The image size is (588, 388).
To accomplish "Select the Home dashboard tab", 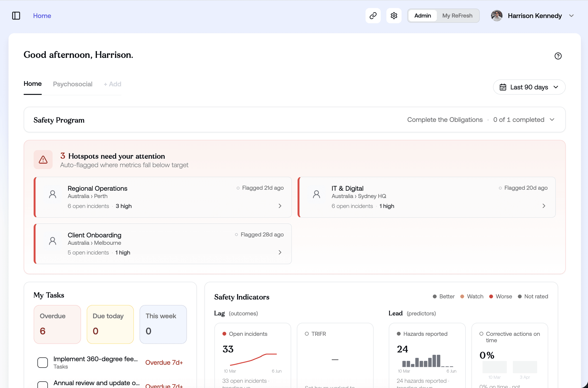I will [33, 84].
